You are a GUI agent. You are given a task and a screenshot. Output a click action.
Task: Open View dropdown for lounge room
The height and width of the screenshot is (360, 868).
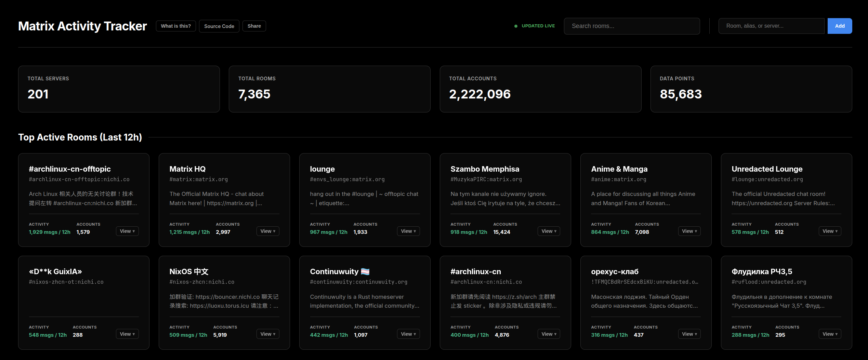point(408,231)
